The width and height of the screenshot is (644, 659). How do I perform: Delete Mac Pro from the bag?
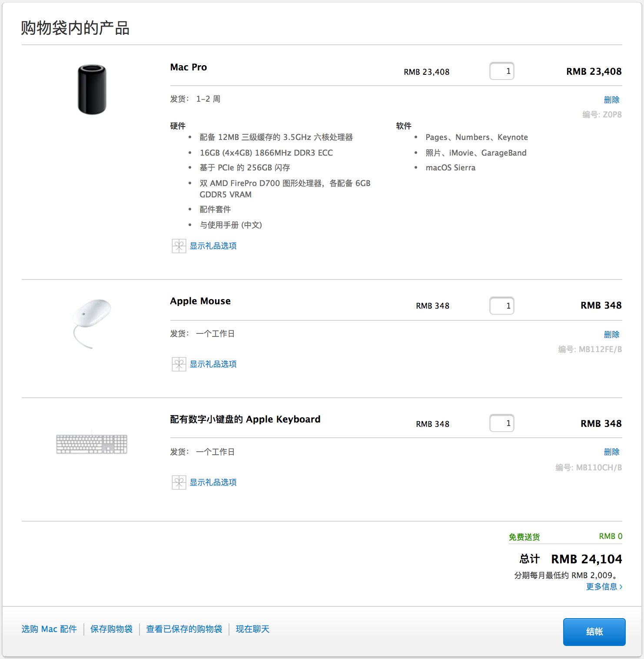pyautogui.click(x=611, y=100)
